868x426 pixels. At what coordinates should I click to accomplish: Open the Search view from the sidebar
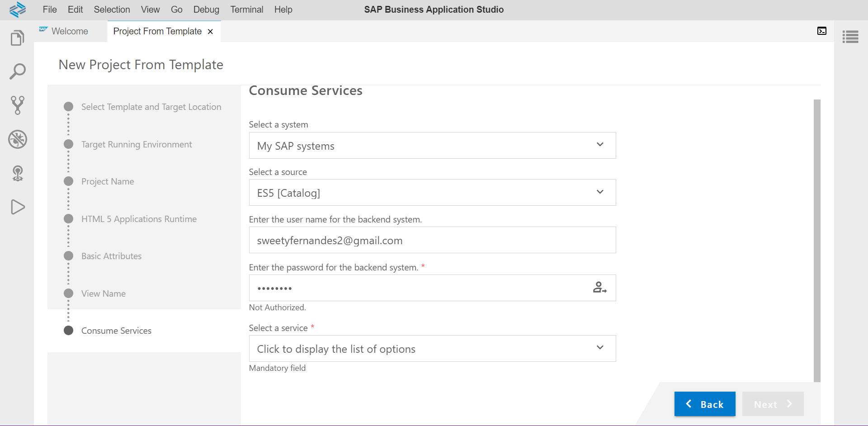17,71
